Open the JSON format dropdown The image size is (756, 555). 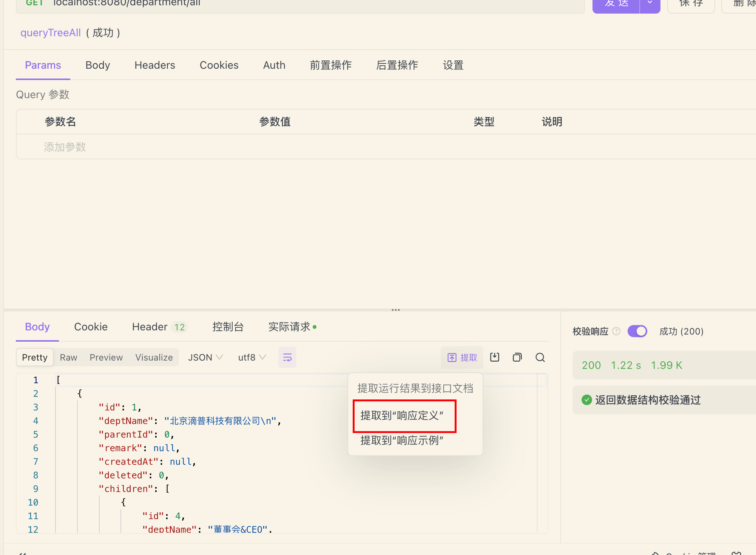point(206,358)
